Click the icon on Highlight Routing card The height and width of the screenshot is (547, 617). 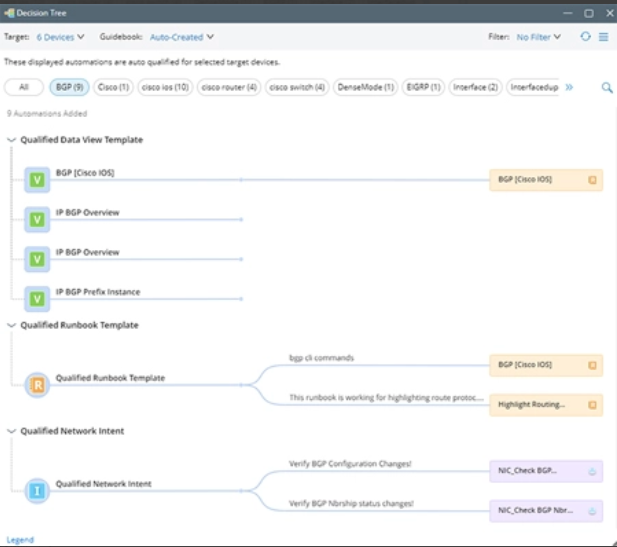592,405
